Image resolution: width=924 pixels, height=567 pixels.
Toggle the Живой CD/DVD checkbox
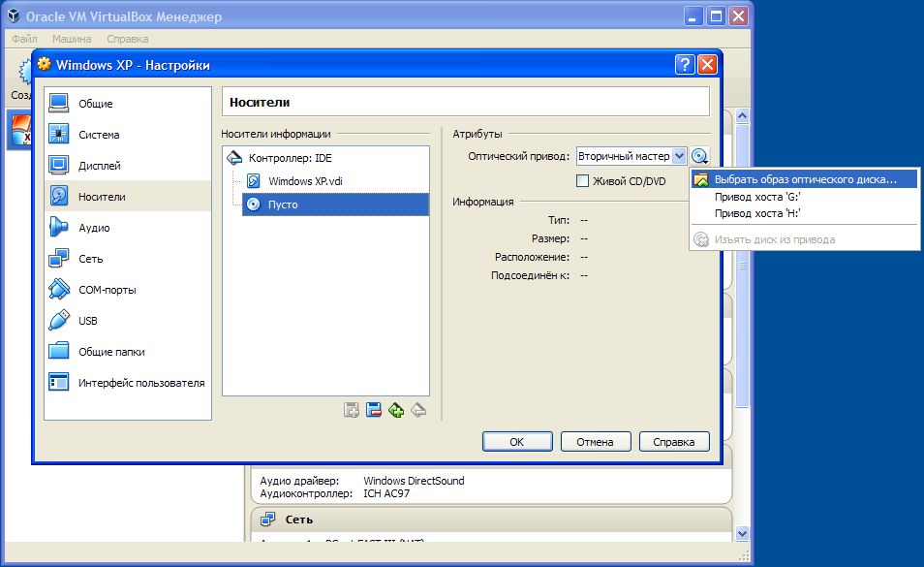582,181
